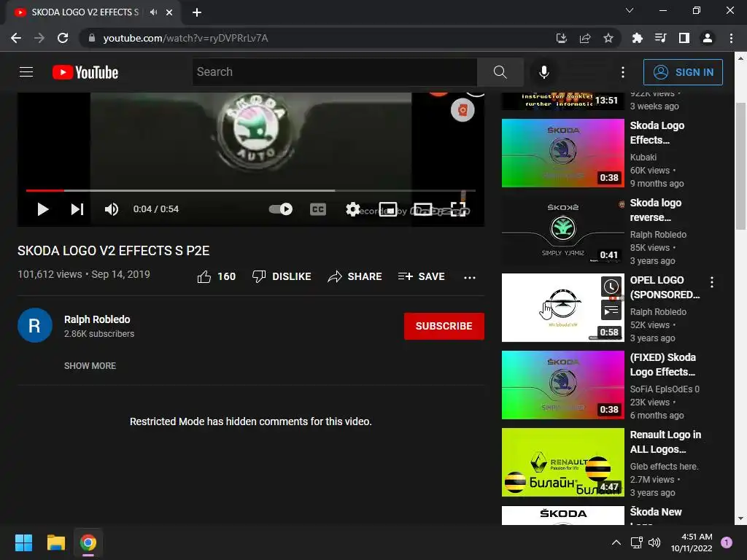Open the network tray icon
Image resolution: width=747 pixels, height=560 pixels.
pos(636,542)
